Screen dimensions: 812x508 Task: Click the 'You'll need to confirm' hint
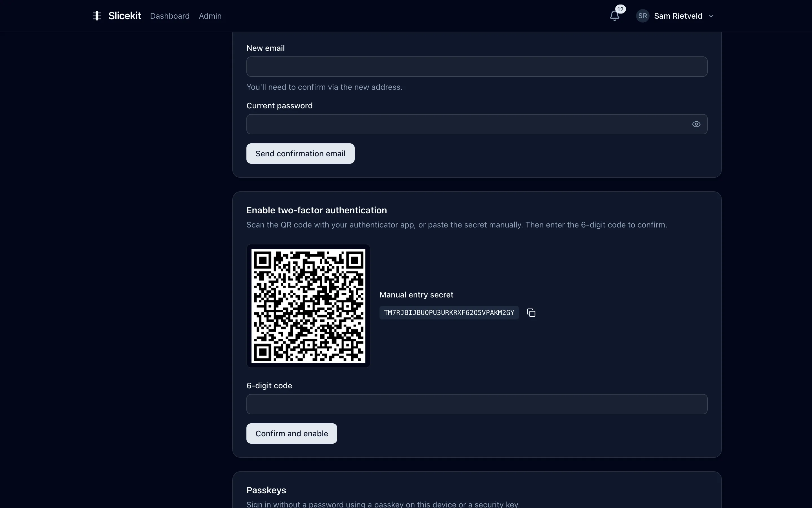pos(325,87)
